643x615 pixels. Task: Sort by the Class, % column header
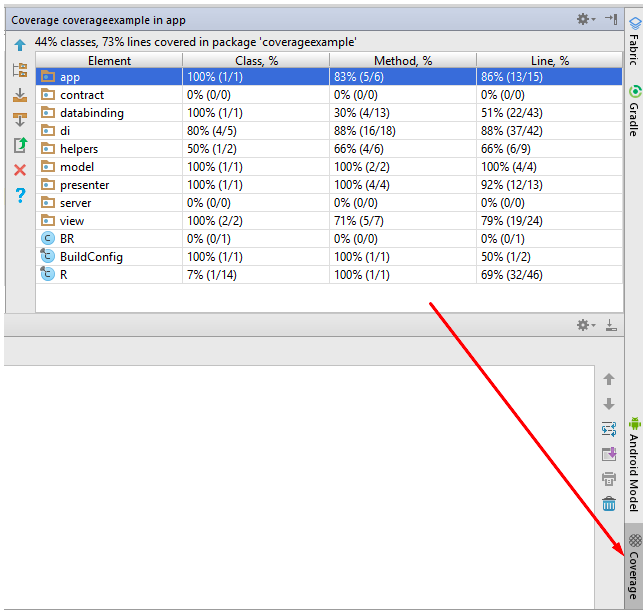click(256, 61)
